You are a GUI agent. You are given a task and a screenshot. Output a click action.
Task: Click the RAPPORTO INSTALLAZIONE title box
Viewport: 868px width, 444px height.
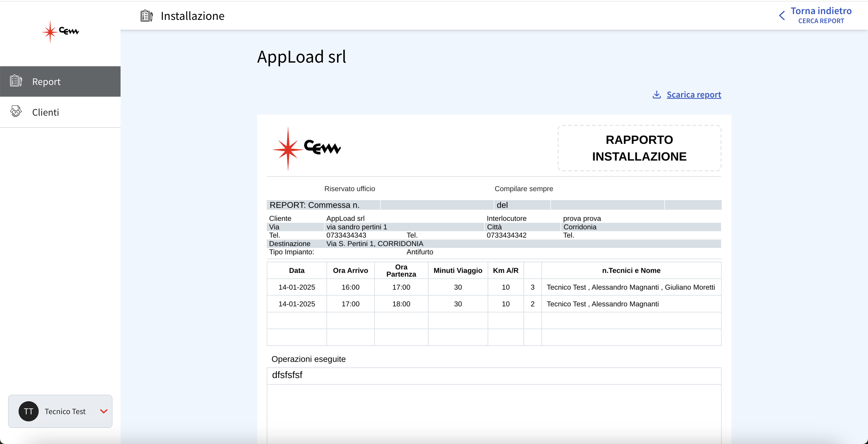639,148
